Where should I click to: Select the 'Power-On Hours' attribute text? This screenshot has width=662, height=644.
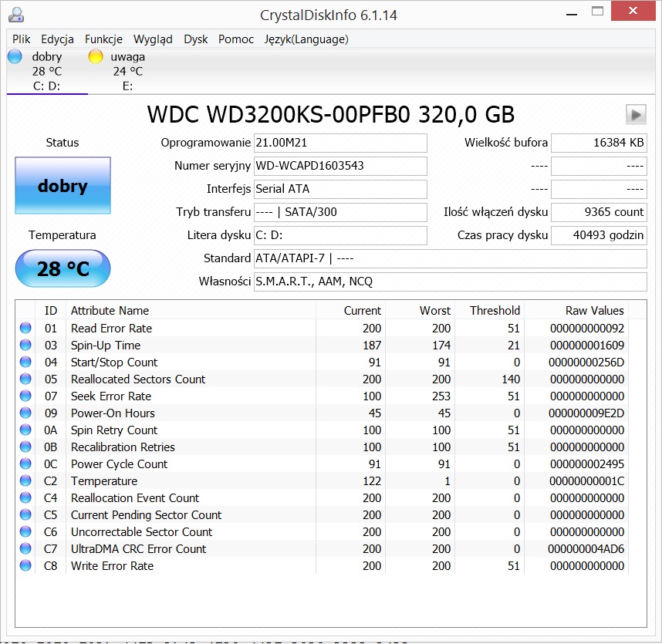tap(113, 413)
